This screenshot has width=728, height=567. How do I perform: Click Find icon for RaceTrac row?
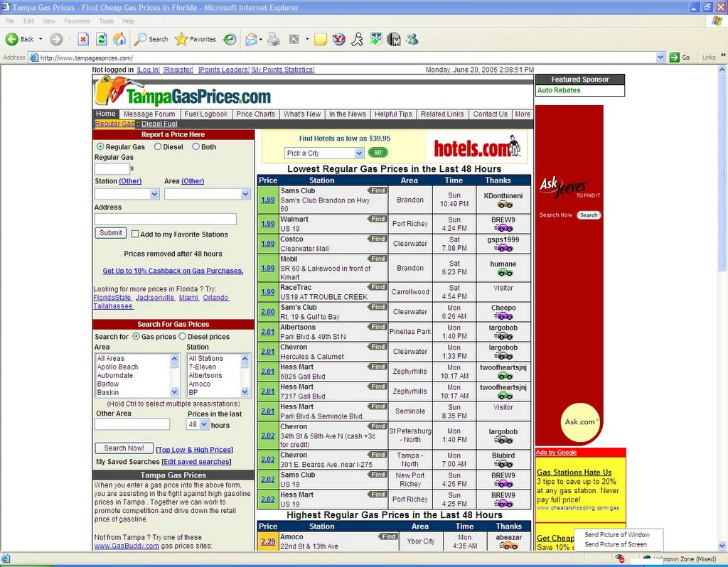pos(378,287)
